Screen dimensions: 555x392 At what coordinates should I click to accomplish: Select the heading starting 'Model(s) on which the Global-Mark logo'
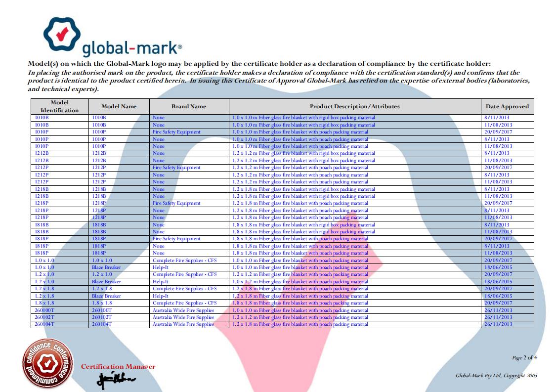(x=259, y=64)
